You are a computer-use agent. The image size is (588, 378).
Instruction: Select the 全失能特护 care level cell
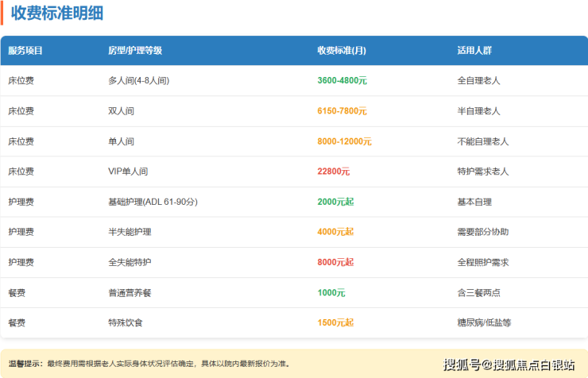(130, 262)
